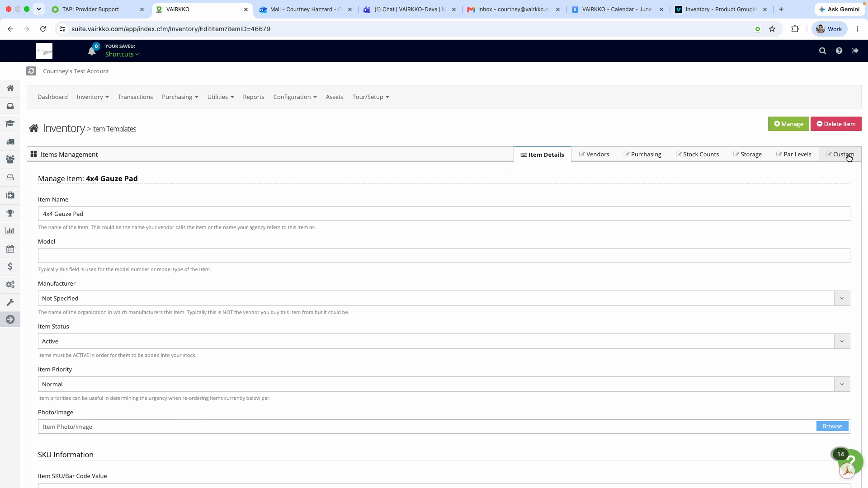Bookmark page with the star icon

click(x=772, y=29)
